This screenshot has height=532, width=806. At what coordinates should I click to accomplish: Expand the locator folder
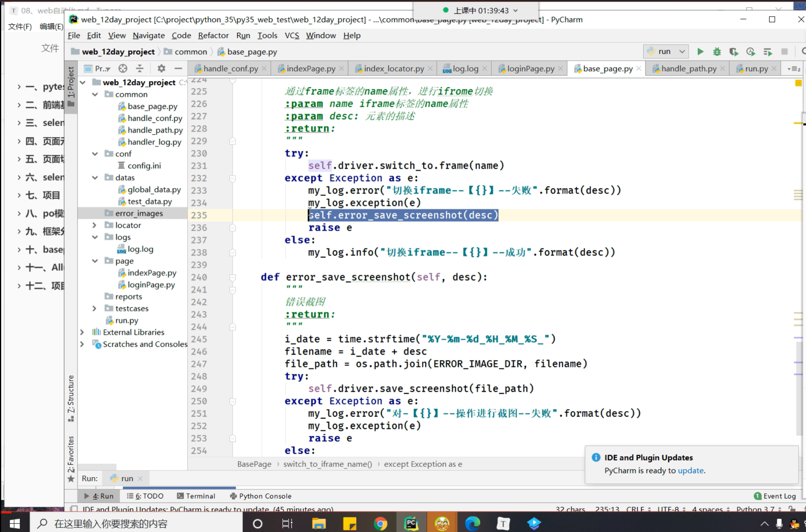pos(94,225)
